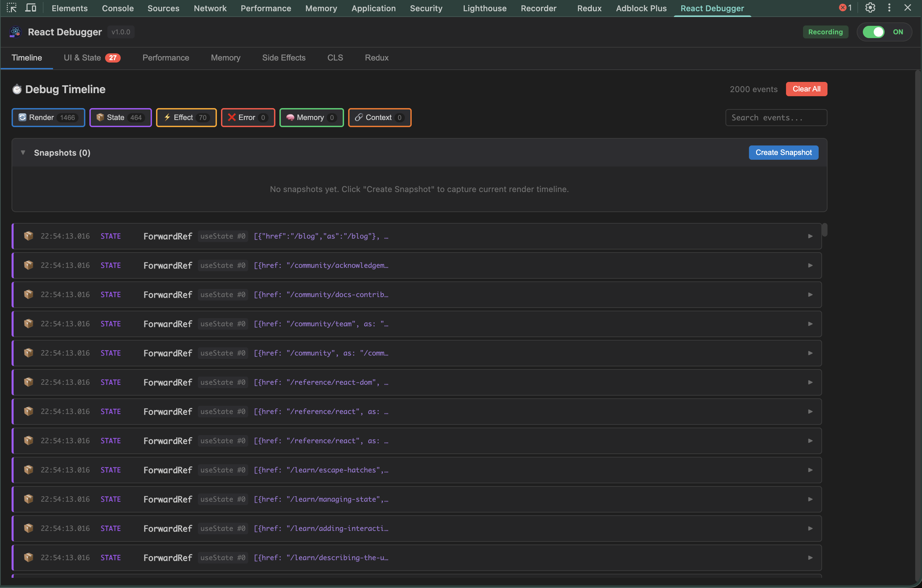Click the Clear All button
The image size is (922, 588).
coord(806,89)
